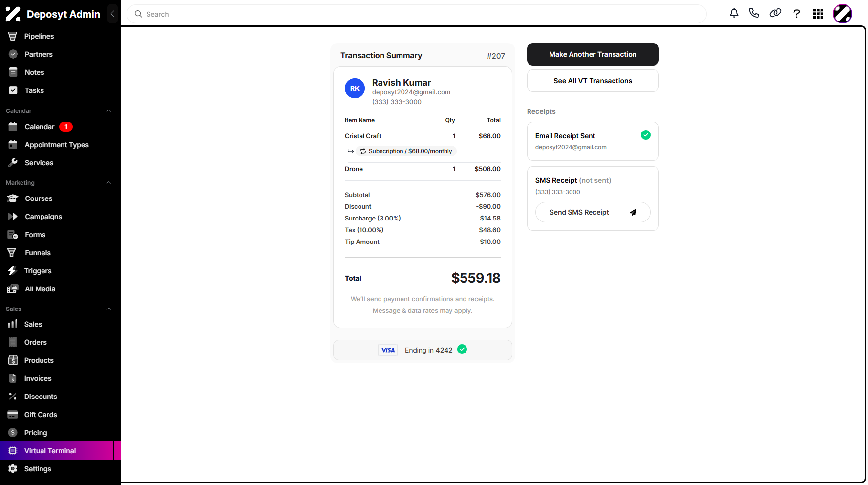Collapse the Calendar section in the sidebar
Screen dimensions: 868x485
(109, 111)
